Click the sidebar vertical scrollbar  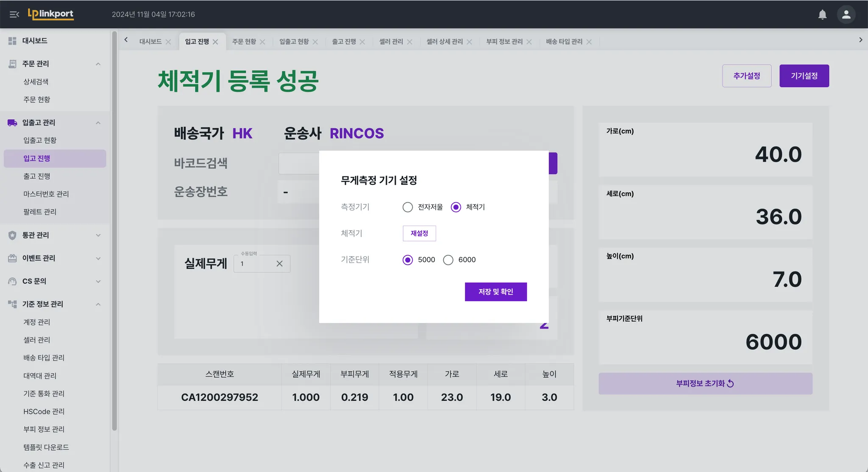click(114, 229)
